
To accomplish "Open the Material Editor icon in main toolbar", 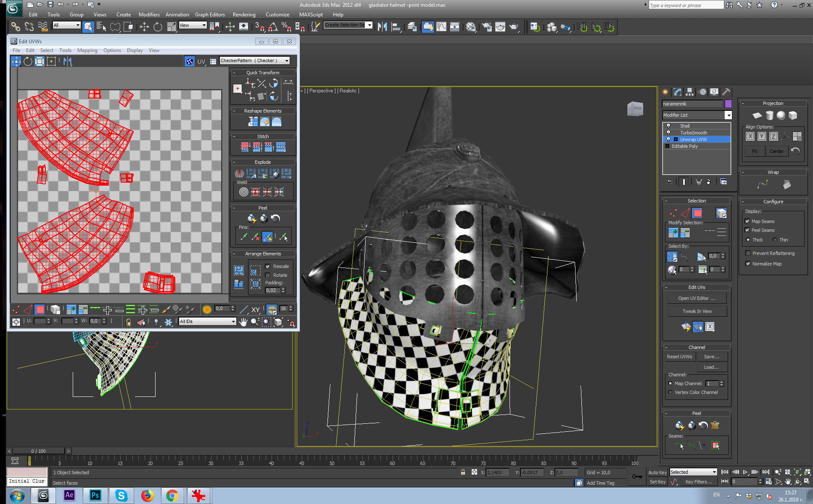I will pos(471,27).
